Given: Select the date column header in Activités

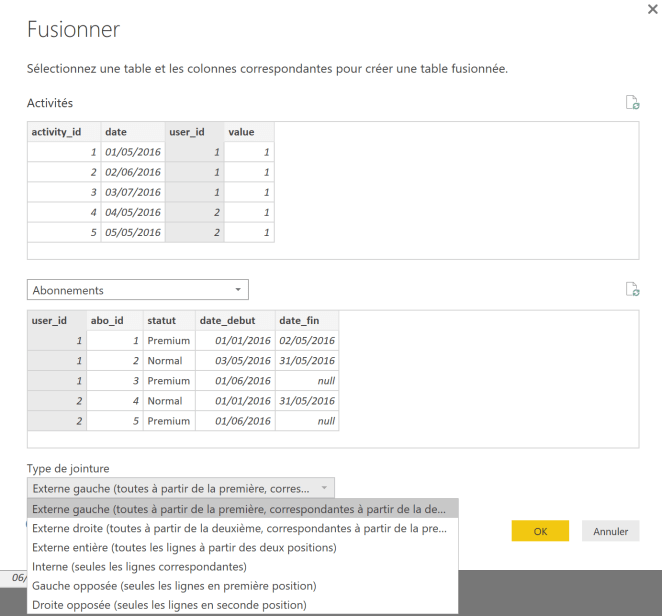Looking at the screenshot, I should click(x=132, y=132).
